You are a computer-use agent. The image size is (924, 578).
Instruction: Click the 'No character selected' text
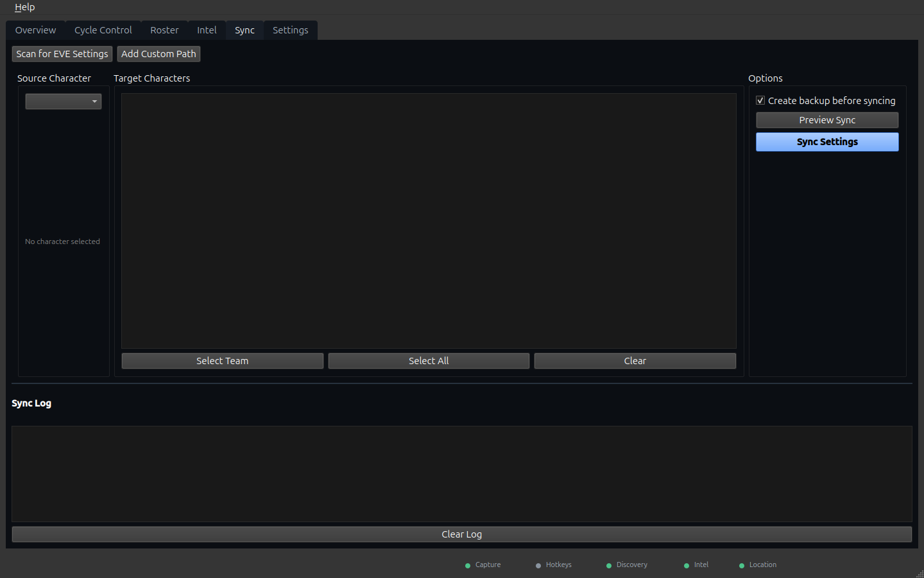tap(62, 241)
